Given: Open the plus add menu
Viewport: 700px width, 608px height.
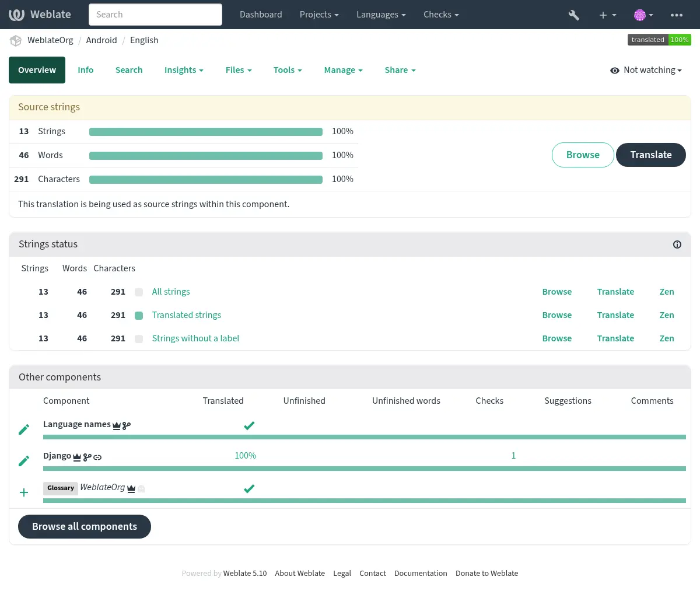Looking at the screenshot, I should coord(607,15).
